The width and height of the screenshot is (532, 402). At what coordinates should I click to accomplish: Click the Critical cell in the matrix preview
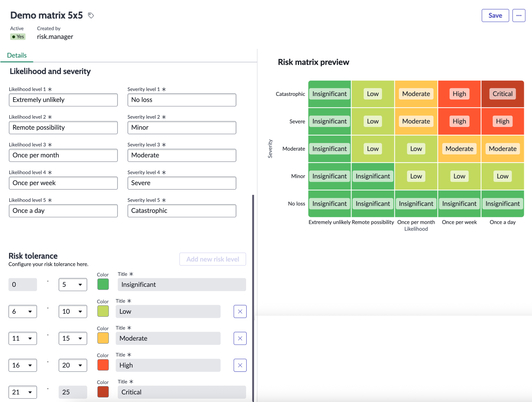pyautogui.click(x=502, y=94)
